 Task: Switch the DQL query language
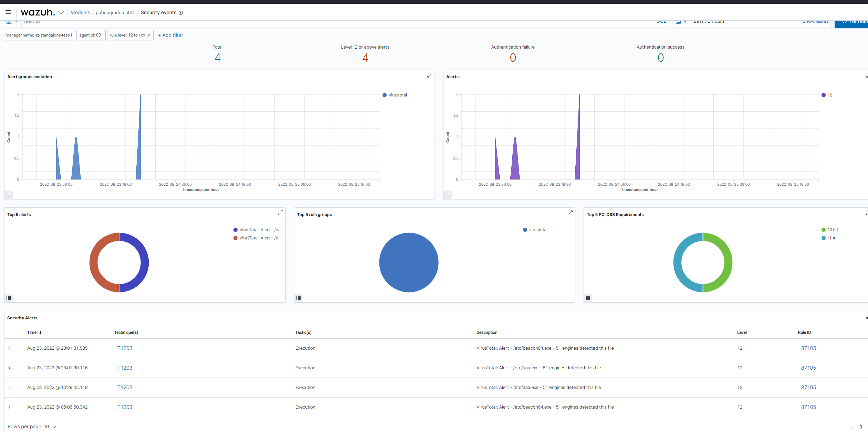(661, 22)
